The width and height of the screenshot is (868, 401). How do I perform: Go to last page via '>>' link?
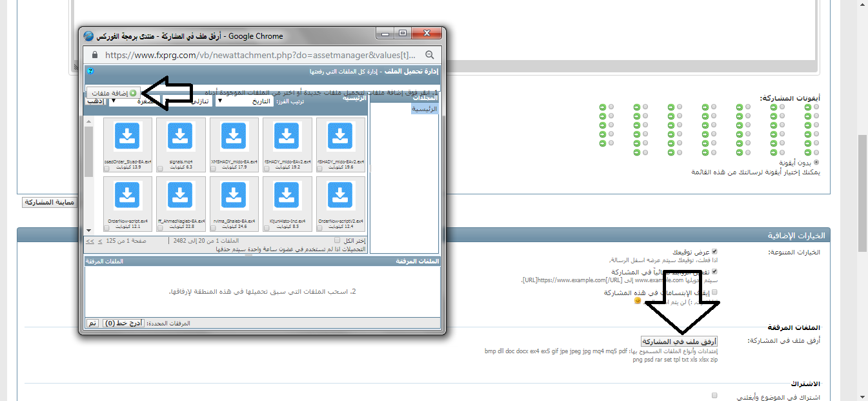(x=90, y=240)
